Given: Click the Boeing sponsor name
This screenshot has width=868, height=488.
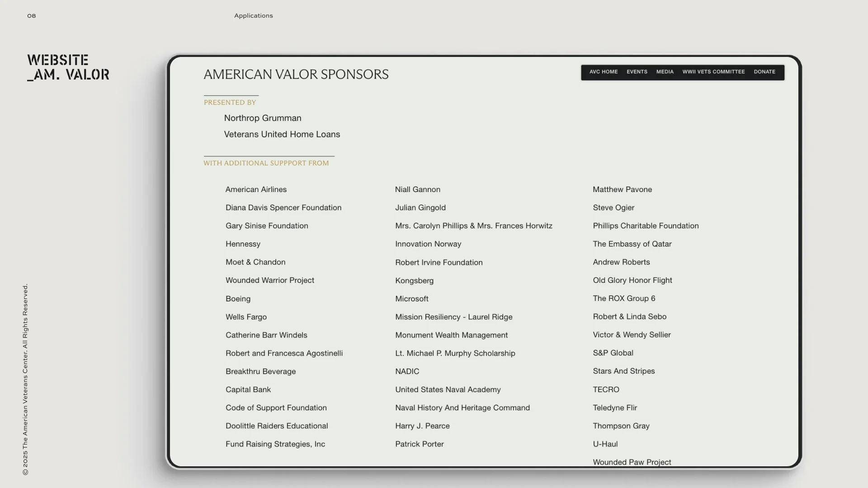Looking at the screenshot, I should click(238, 299).
